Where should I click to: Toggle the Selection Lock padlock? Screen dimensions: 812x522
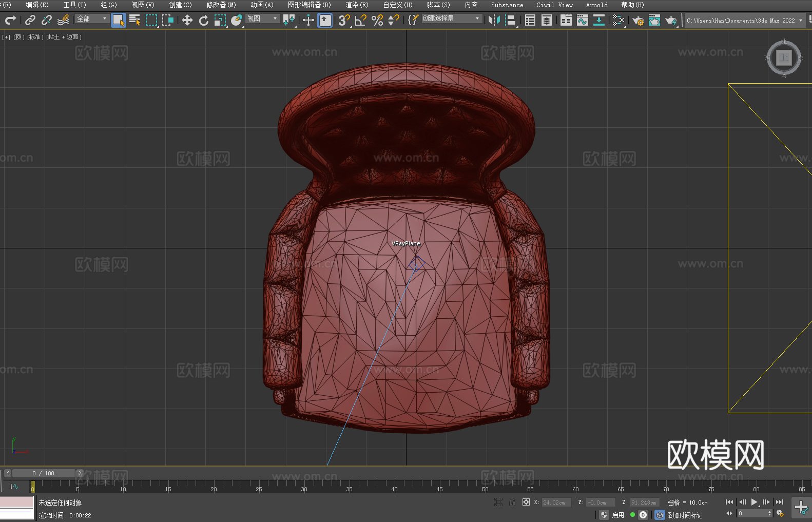[x=512, y=502]
